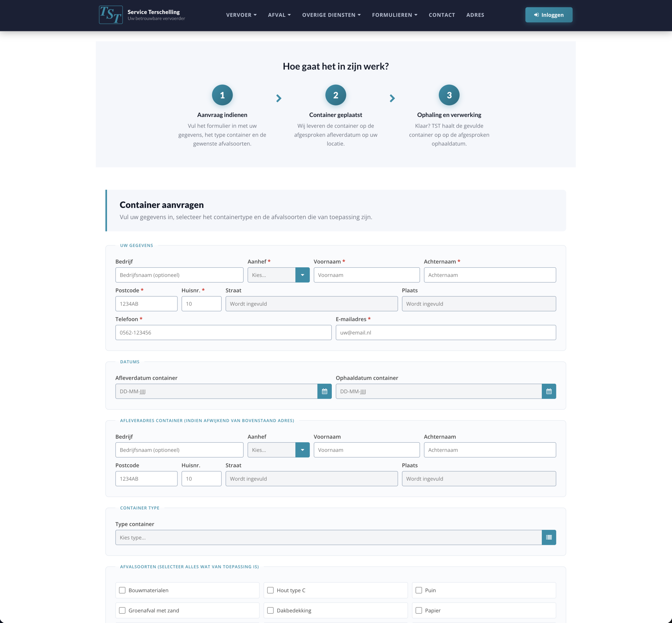Open the calendar for Afleverdatum container
This screenshot has width=672, height=623.
tap(325, 391)
